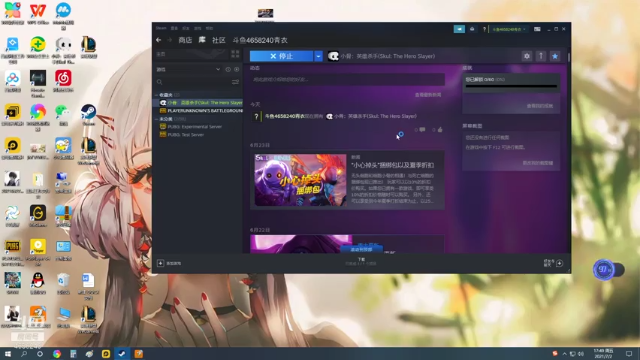Click the Steam help question mark icon
The width and height of the screenshot is (640, 360).
[484, 29]
